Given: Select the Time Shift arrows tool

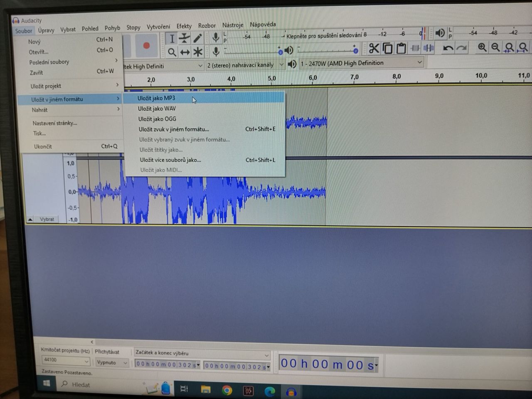Looking at the screenshot, I should [185, 52].
